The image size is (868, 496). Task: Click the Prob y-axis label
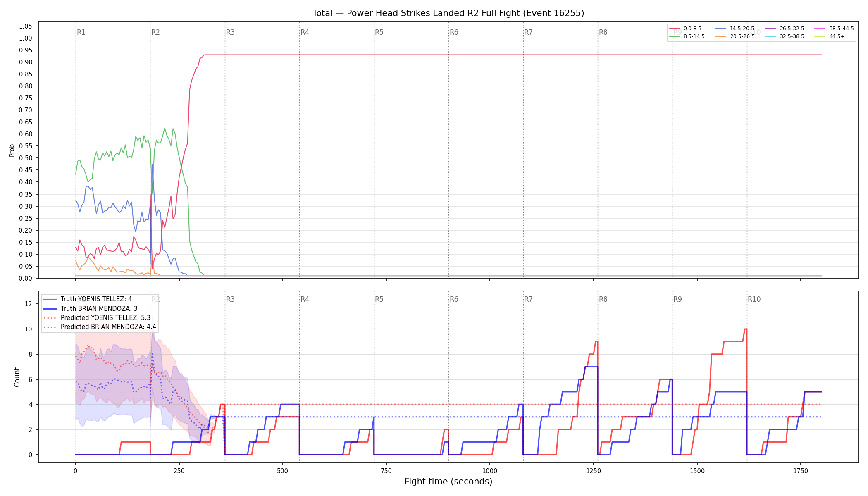pyautogui.click(x=12, y=150)
